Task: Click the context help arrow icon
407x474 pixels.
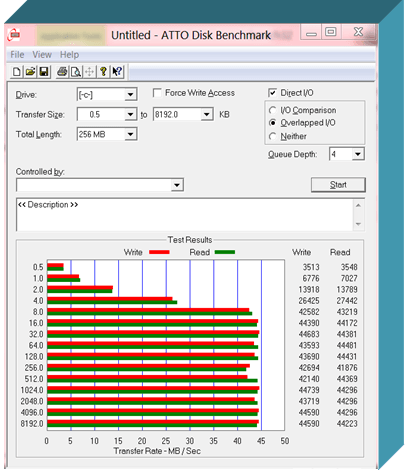Action: pyautogui.click(x=117, y=71)
